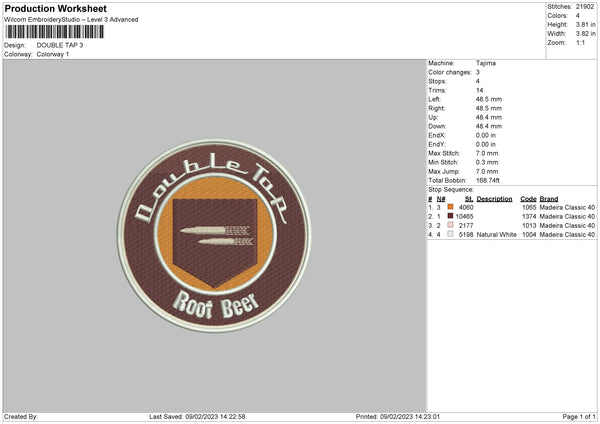Click the Colors count 4 at top
Viewport: 600px width, 424px height.
point(578,16)
